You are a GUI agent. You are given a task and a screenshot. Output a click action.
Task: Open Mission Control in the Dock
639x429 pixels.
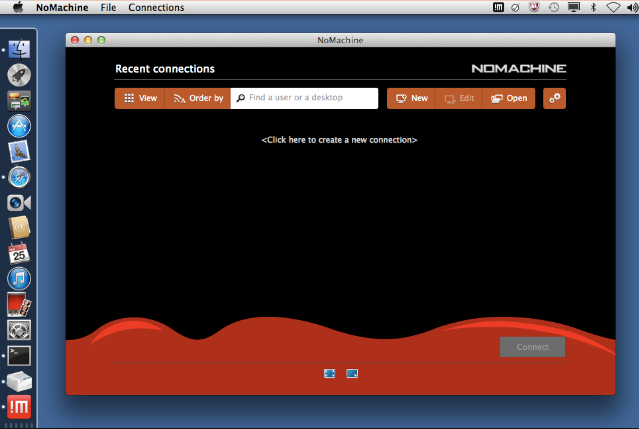coord(19,101)
